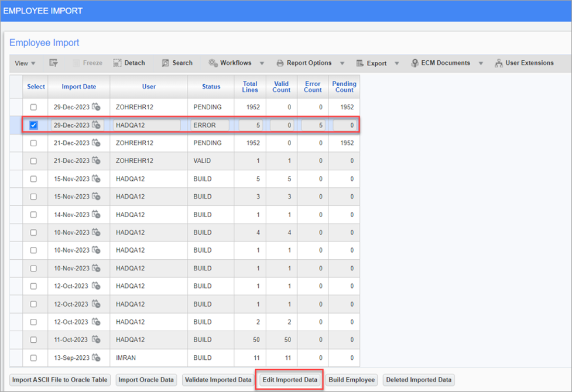This screenshot has height=392, width=572.
Task: Expand the Export dropdown arrow
Action: (x=397, y=63)
